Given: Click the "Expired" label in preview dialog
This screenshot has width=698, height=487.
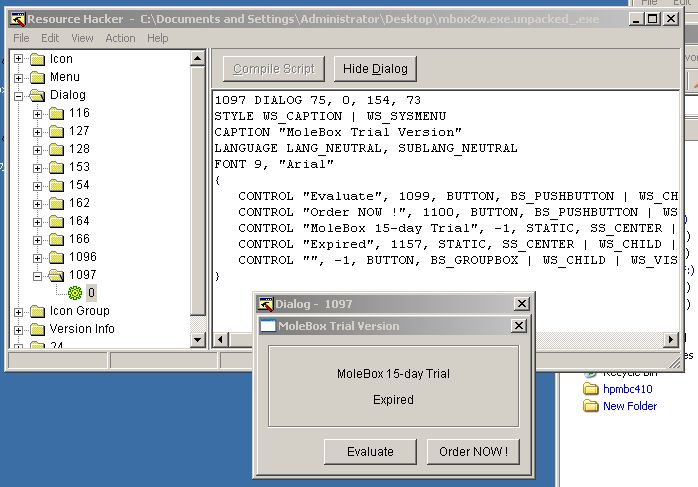Looking at the screenshot, I should click(394, 400).
